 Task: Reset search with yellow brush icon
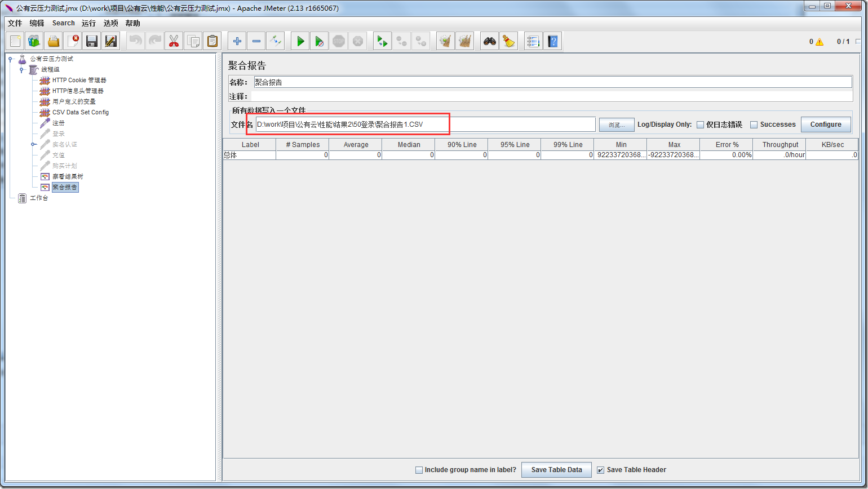coord(508,41)
